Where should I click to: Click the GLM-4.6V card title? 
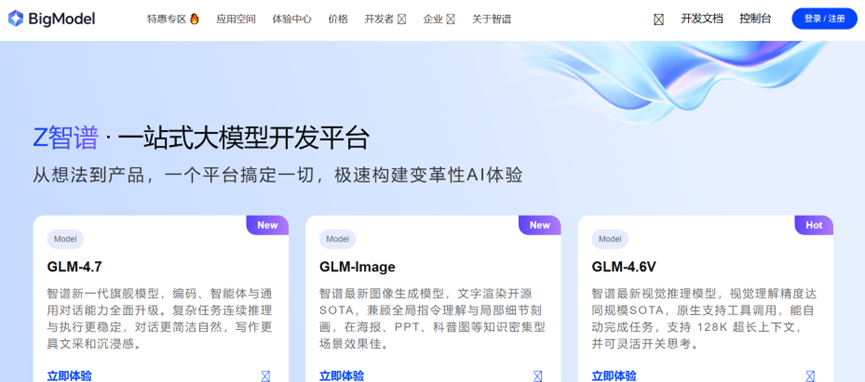[x=624, y=267]
